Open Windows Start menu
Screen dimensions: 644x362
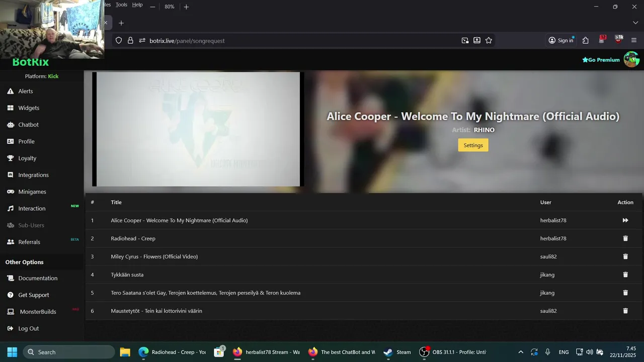pos(12,352)
